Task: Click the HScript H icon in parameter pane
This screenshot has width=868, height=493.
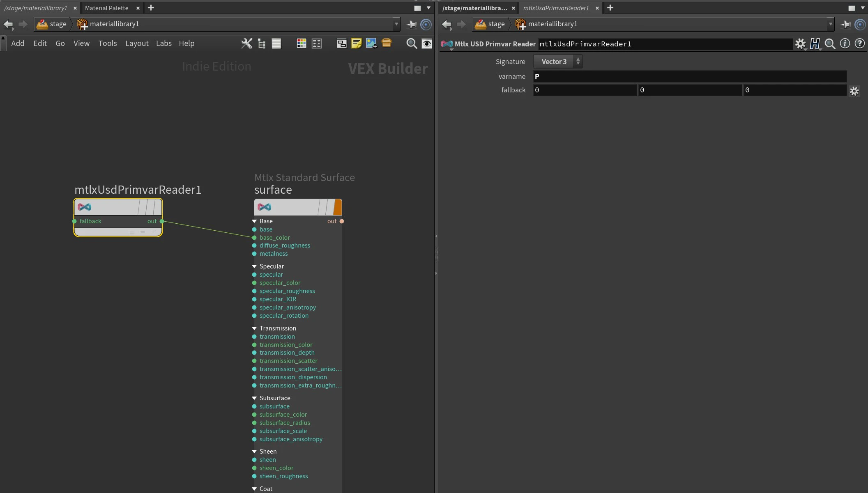Action: coord(815,44)
